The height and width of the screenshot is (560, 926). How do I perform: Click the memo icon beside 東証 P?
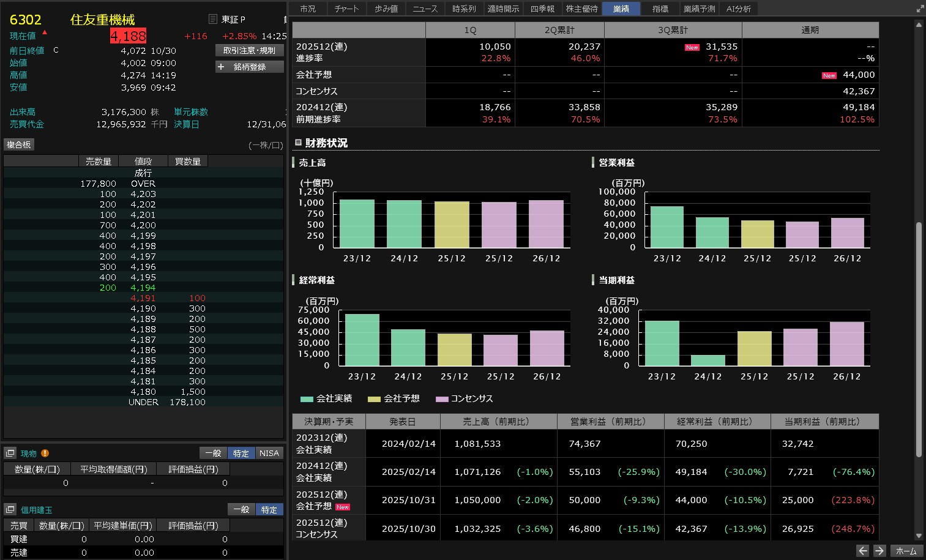(213, 20)
